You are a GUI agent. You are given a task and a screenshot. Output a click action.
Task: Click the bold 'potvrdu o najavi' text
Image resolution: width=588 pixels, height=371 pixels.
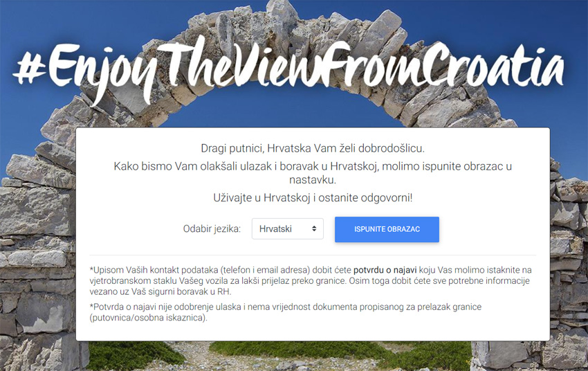pyautogui.click(x=385, y=270)
